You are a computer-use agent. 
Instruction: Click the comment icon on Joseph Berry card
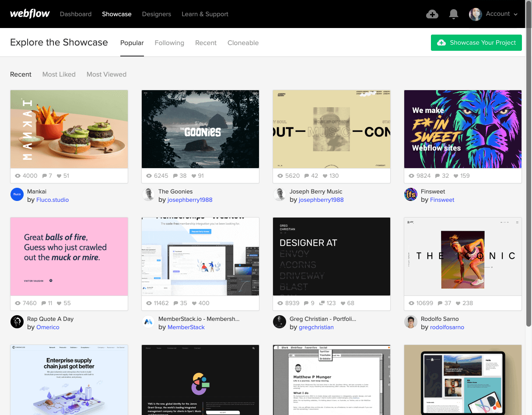click(307, 176)
